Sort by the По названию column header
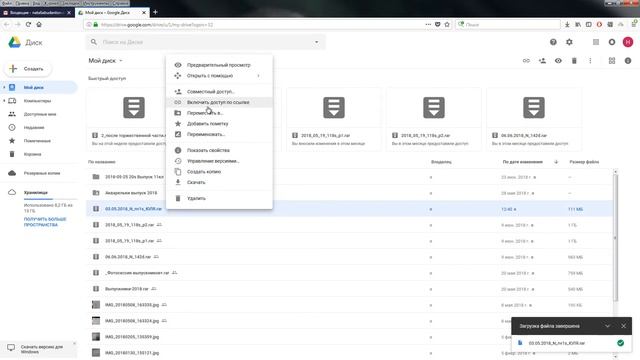The image size is (640, 360). (x=102, y=162)
